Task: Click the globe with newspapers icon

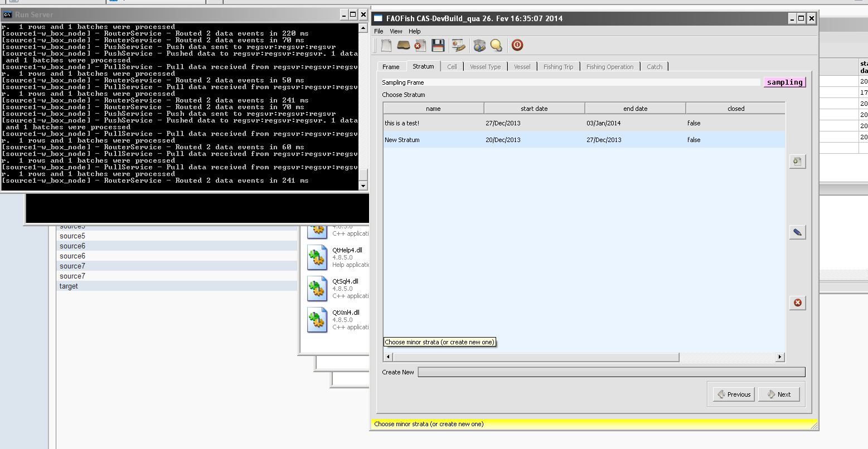Action: click(x=479, y=46)
